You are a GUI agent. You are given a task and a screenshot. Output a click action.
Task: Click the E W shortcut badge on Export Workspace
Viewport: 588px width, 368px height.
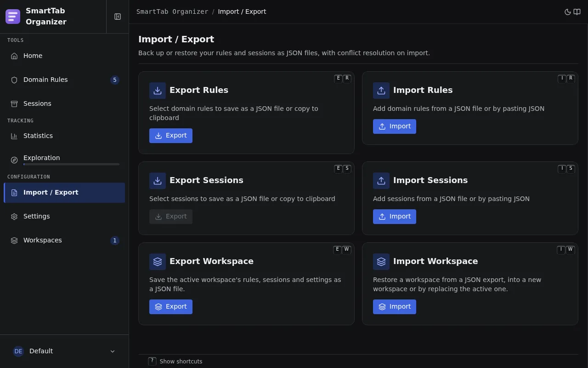pos(342,250)
